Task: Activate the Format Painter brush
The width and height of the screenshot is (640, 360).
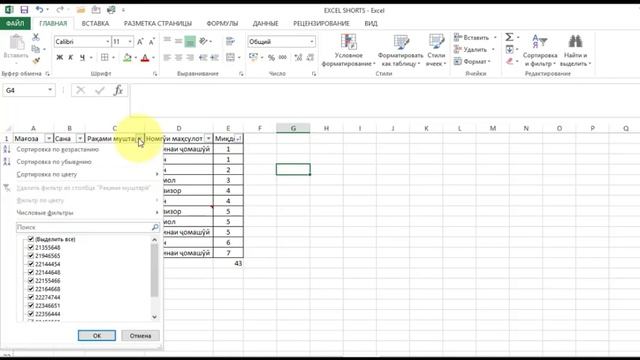Action: pos(36,61)
